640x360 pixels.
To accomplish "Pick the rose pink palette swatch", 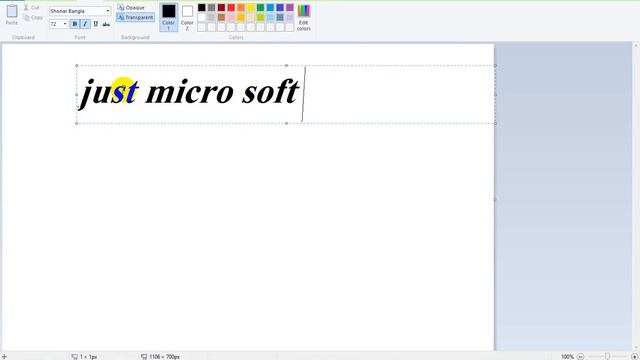I will 231,17.
